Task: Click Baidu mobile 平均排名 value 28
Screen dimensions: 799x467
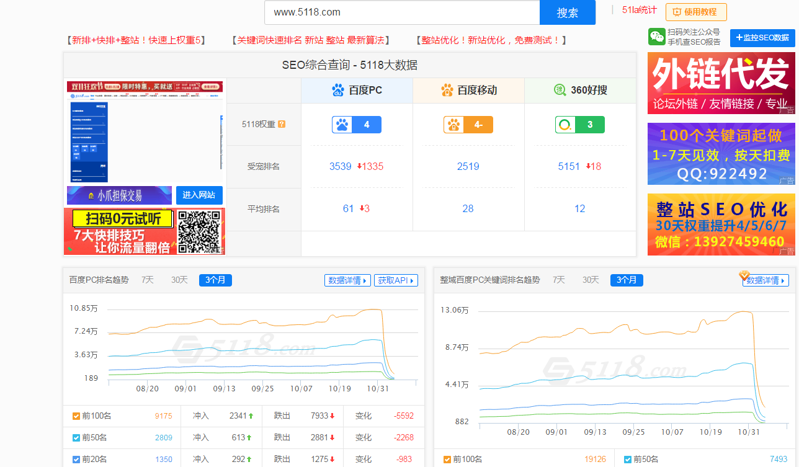Action: pyautogui.click(x=468, y=209)
